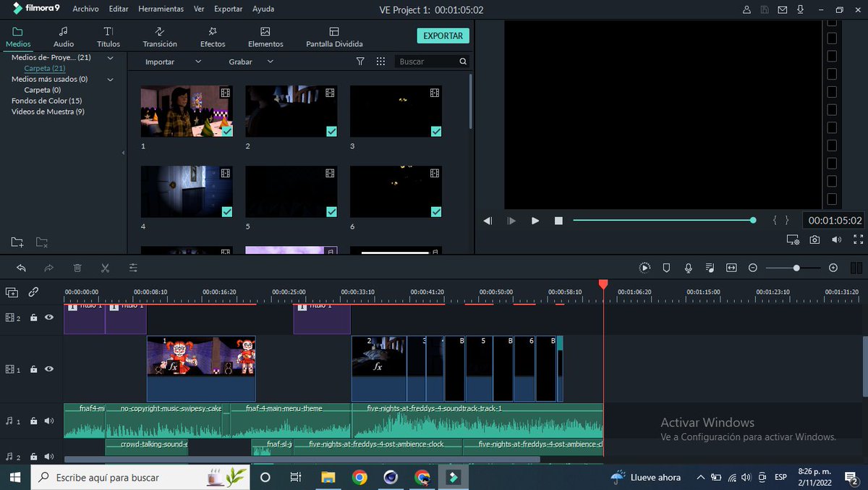
Task: Open the voiceover microphone tool
Action: [688, 268]
